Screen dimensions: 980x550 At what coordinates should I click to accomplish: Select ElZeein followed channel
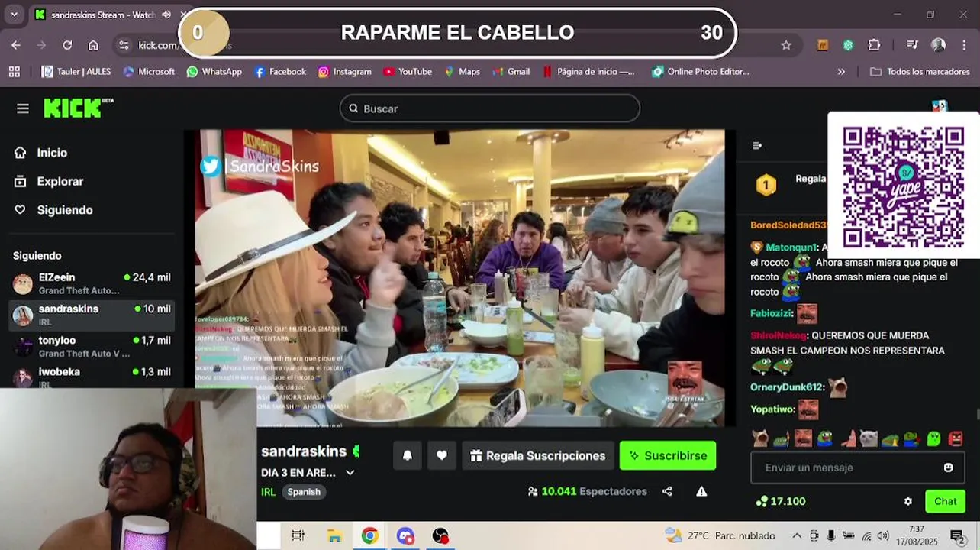click(x=92, y=283)
